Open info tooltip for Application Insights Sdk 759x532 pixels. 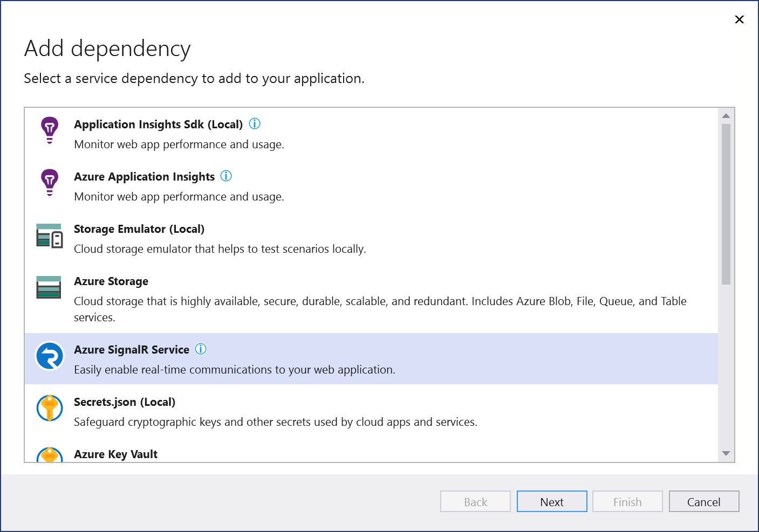point(254,123)
